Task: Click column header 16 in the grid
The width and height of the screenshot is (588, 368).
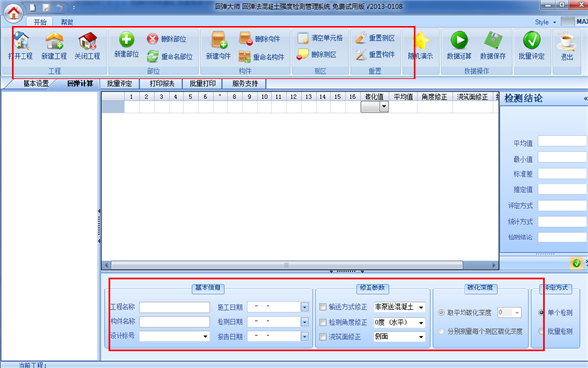Action: 352,97
